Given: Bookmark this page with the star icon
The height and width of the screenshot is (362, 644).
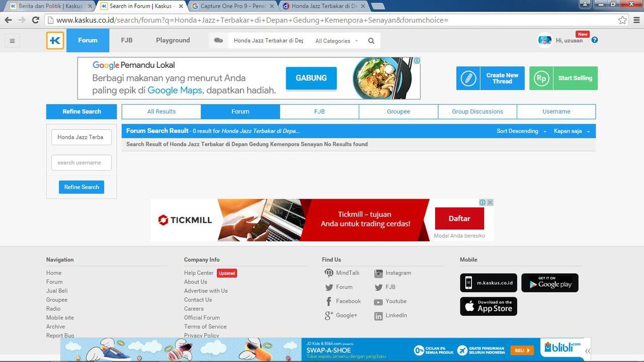Looking at the screenshot, I should pyautogui.click(x=623, y=20).
